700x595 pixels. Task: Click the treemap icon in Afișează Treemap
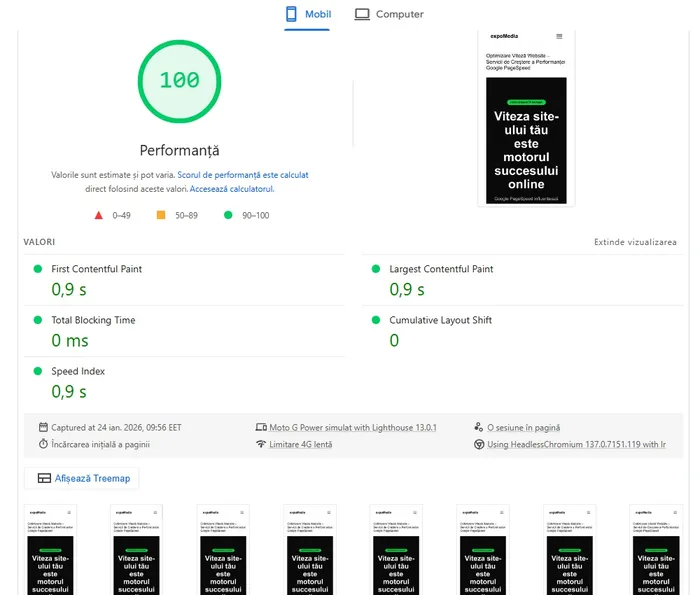(x=44, y=478)
